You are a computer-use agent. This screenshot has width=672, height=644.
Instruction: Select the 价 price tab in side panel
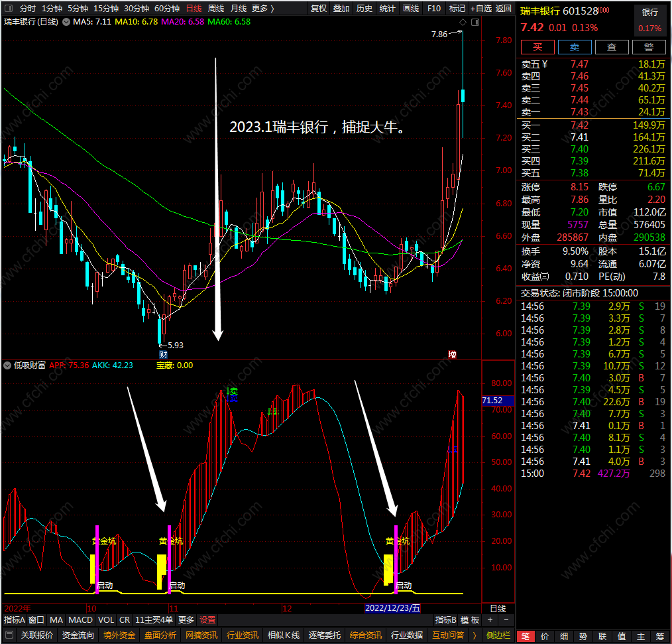[545, 636]
